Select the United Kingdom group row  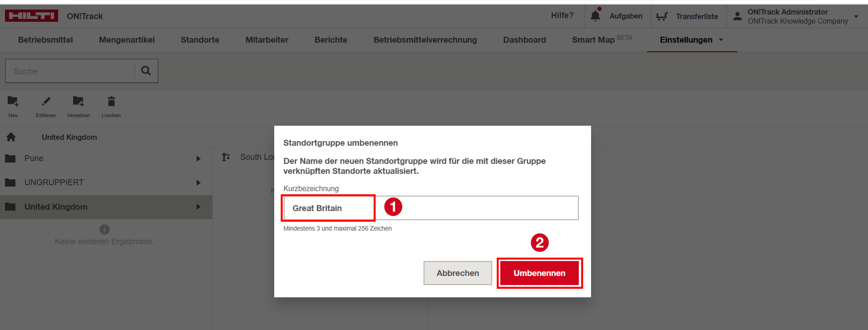click(x=106, y=207)
